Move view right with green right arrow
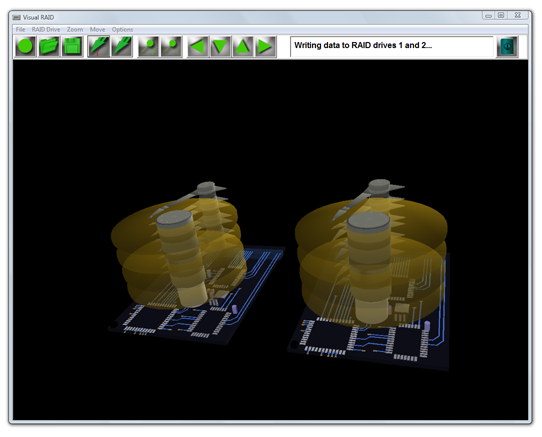Image resolution: width=542 pixels, height=437 pixels. tap(265, 46)
